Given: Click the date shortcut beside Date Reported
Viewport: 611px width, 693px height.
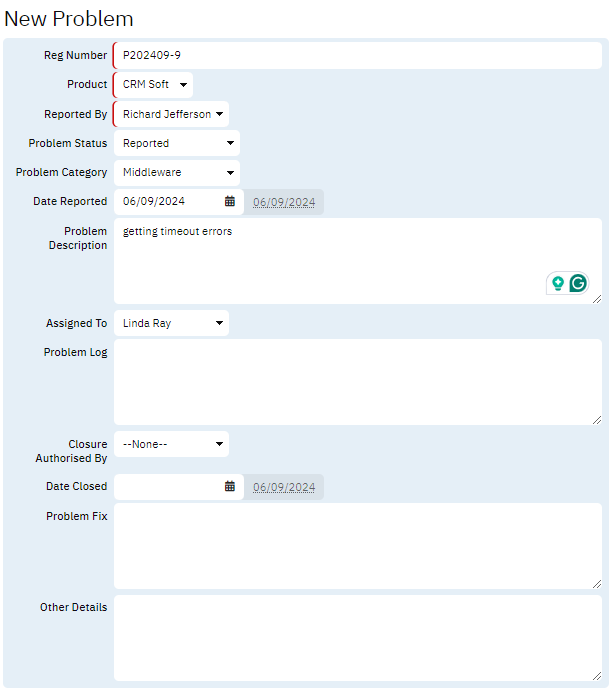Looking at the screenshot, I should pos(284,202).
